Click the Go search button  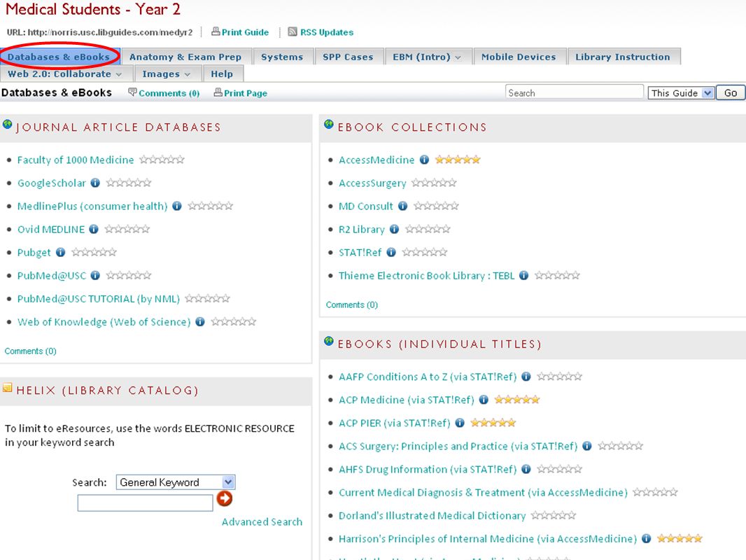731,93
